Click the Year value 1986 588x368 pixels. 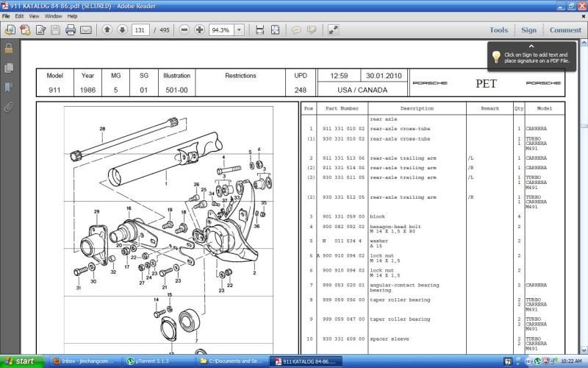87,90
